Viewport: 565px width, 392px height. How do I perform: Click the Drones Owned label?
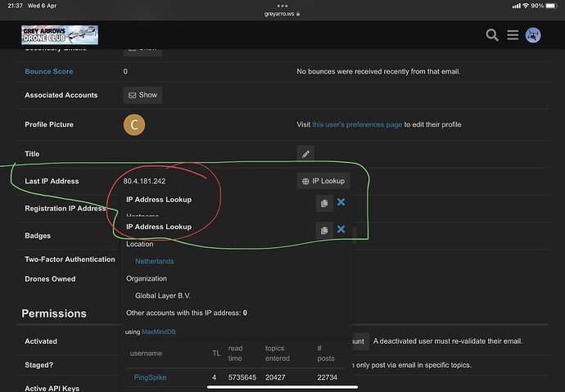pos(50,279)
